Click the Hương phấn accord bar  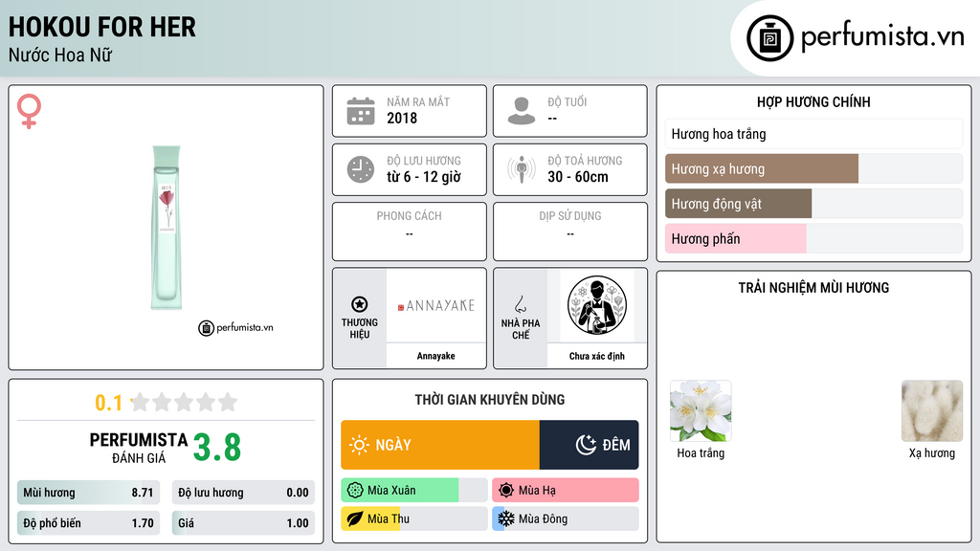[813, 238]
